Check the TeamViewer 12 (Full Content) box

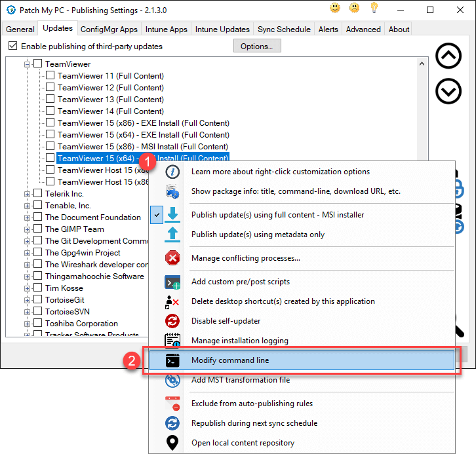50,87
